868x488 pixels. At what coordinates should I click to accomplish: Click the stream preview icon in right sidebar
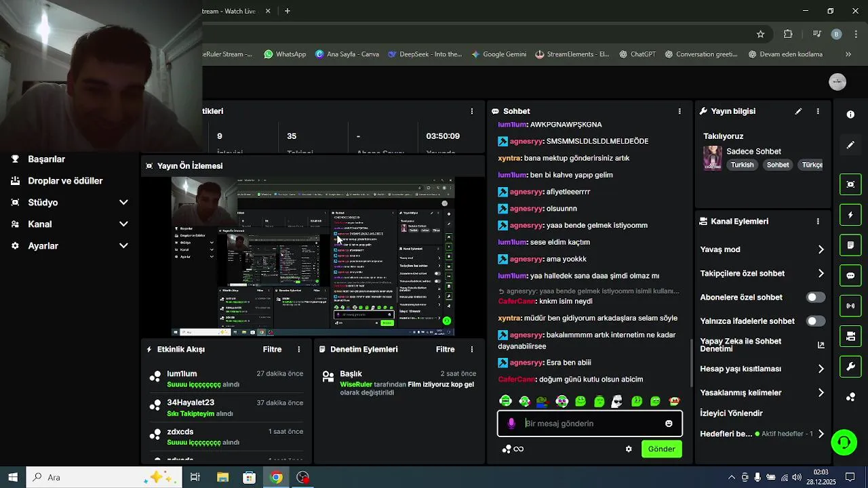(850, 184)
